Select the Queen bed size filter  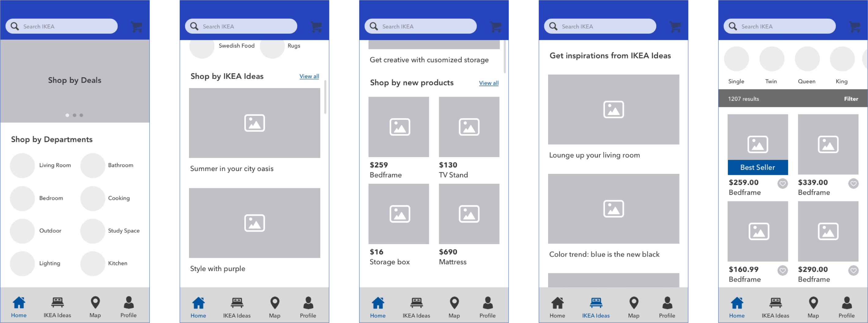coord(807,59)
